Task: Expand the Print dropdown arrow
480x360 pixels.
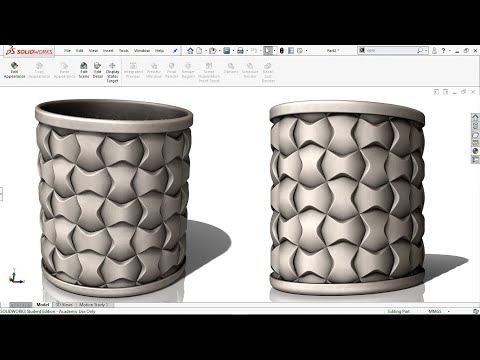Action: (247, 51)
